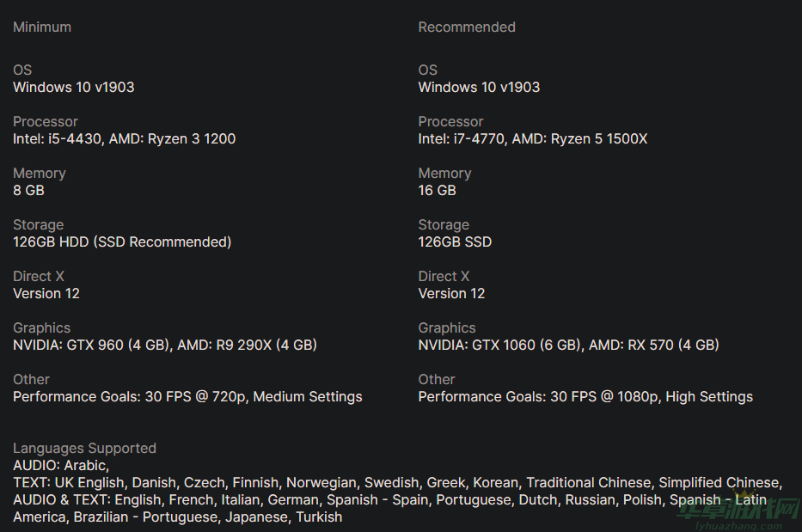Click the minimum Direct X Version 12 value
Image resolution: width=802 pixels, height=532 pixels.
tap(46, 294)
